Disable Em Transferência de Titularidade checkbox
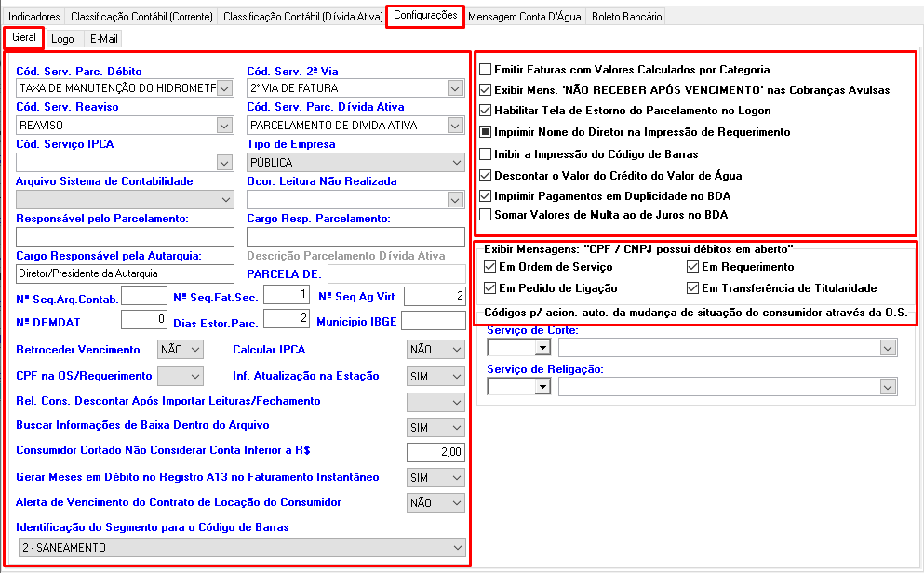The height and width of the screenshot is (573, 924). click(691, 288)
